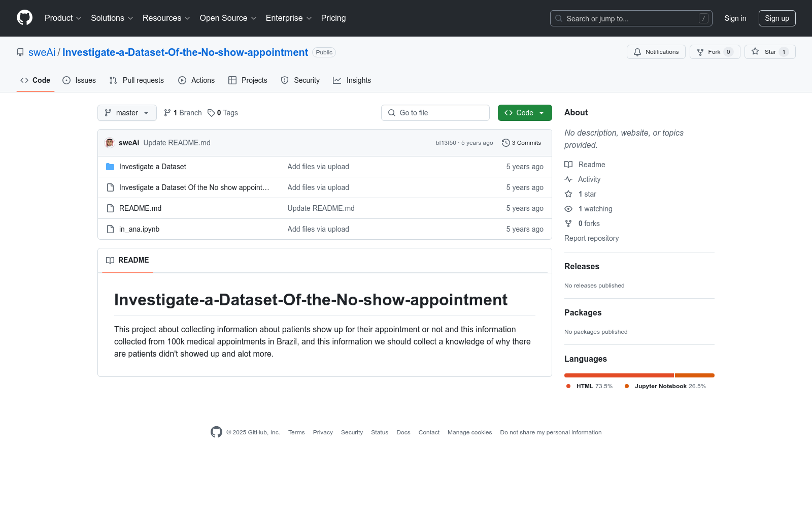Screen dimensions: 812x508
Task: Open the Investigate-a-Dataset-Of-the-No-show-appointment repository title link
Action: pos(185,52)
